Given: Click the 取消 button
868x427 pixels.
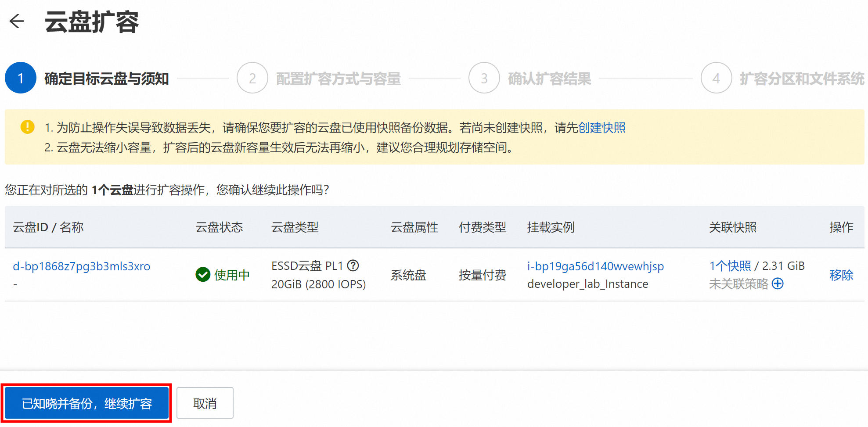Looking at the screenshot, I should [205, 403].
